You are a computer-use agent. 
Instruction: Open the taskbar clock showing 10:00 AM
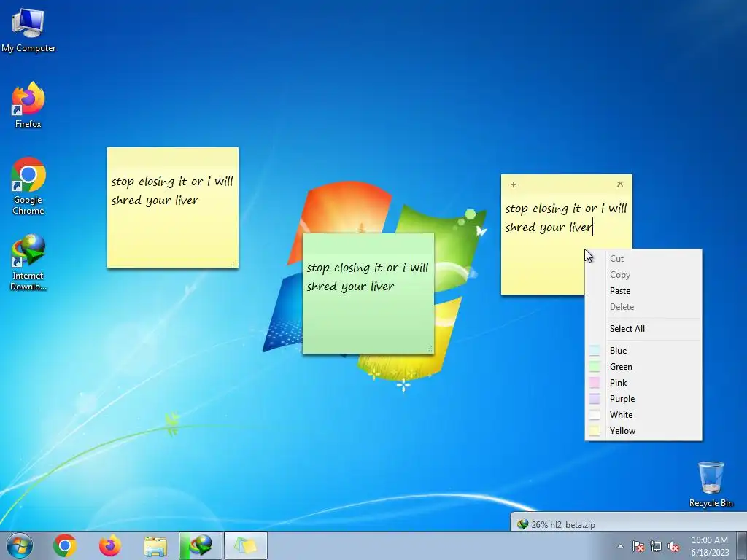tap(710, 546)
